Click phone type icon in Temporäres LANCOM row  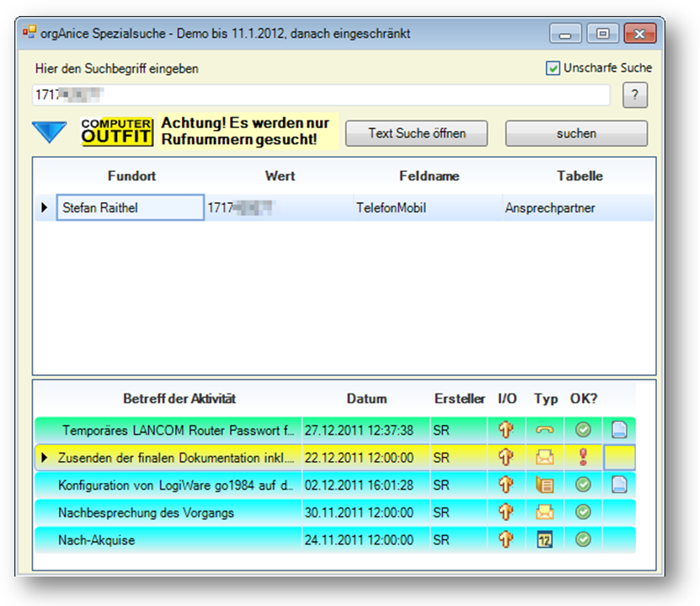click(x=545, y=430)
